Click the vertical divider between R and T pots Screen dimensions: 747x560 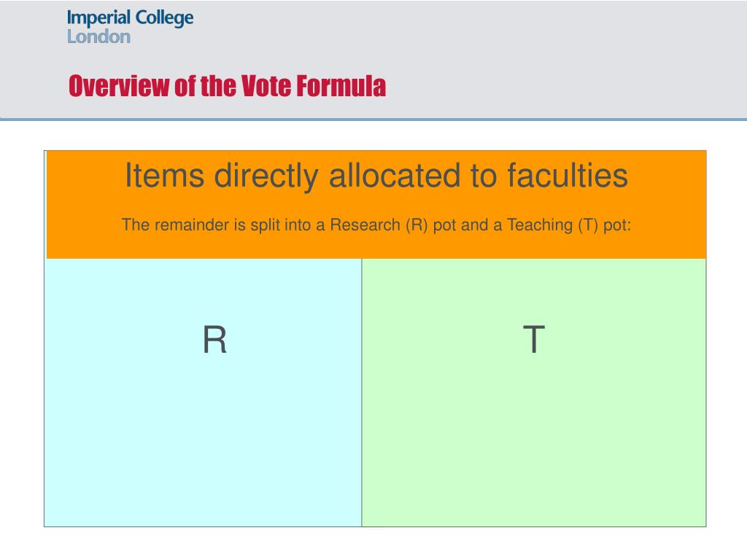[362, 393]
